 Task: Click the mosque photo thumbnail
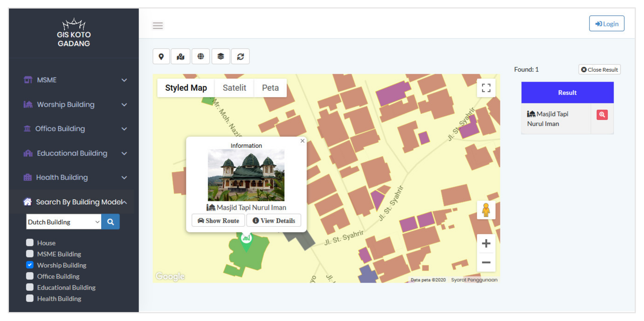click(x=246, y=175)
